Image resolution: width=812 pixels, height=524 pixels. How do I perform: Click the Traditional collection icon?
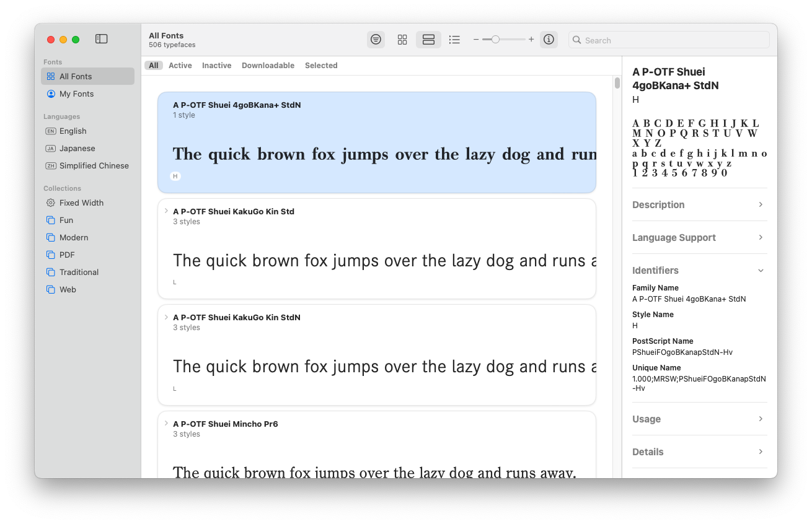point(51,272)
